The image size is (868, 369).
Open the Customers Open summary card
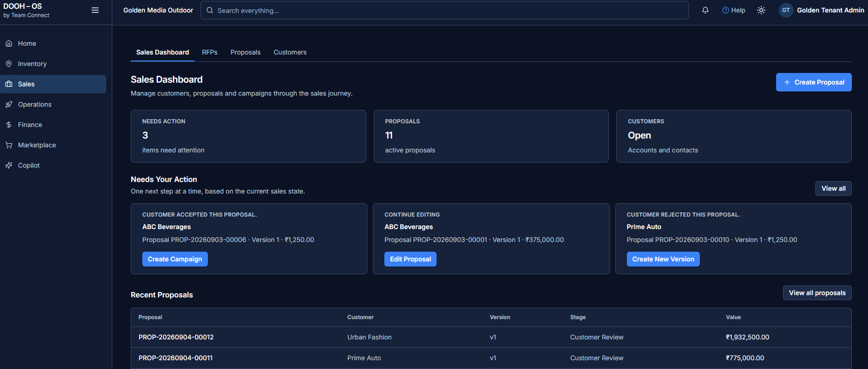point(734,136)
